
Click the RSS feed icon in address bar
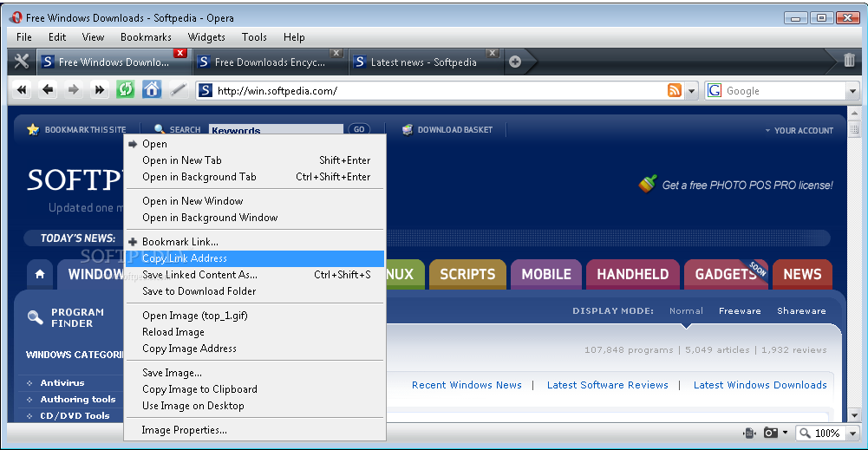pos(675,91)
